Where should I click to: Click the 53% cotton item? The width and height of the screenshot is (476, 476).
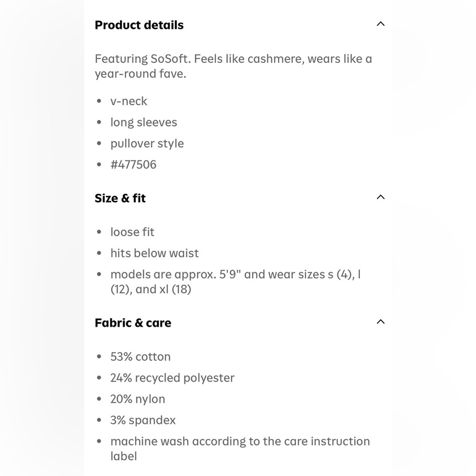coord(140,357)
